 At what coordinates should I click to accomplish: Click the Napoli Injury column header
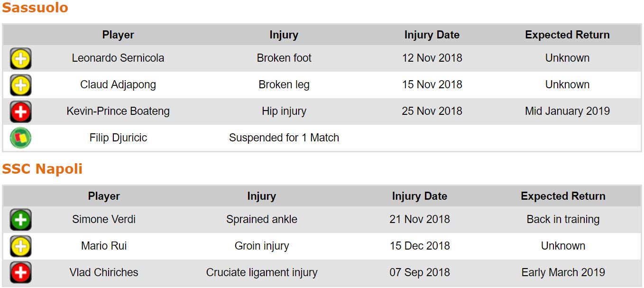[261, 196]
